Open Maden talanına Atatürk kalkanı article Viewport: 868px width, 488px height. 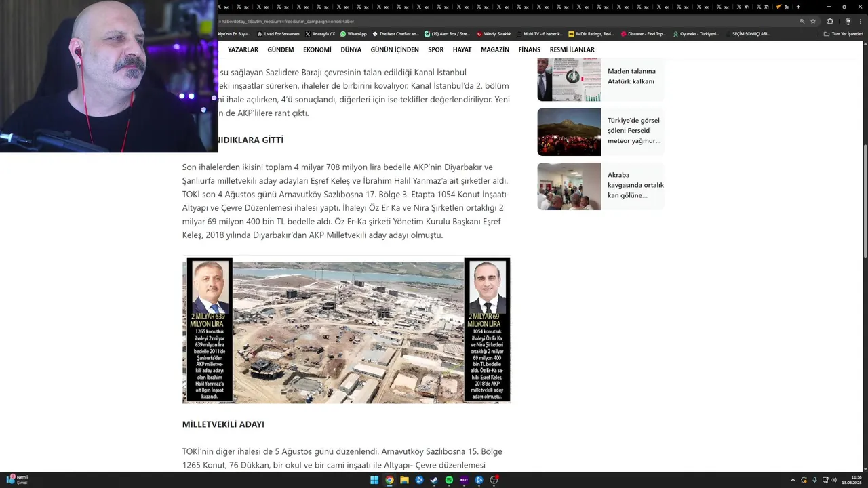click(631, 76)
